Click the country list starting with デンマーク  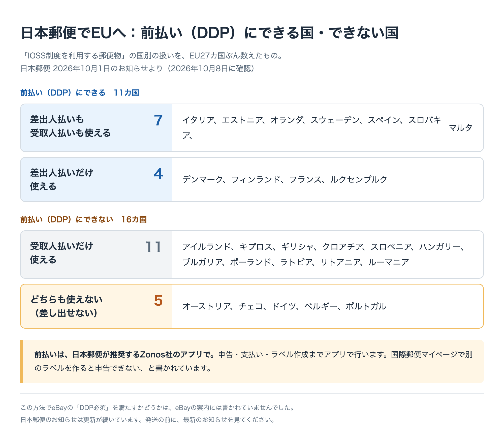(285, 179)
